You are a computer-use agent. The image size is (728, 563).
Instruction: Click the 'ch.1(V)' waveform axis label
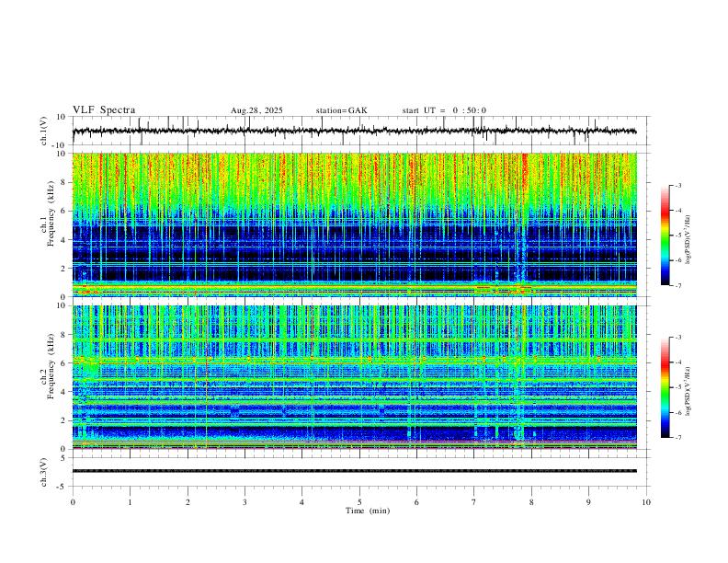click(x=44, y=131)
